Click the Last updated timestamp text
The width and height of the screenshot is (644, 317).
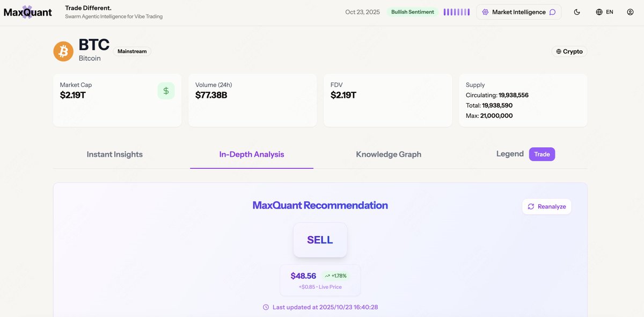tap(325, 307)
